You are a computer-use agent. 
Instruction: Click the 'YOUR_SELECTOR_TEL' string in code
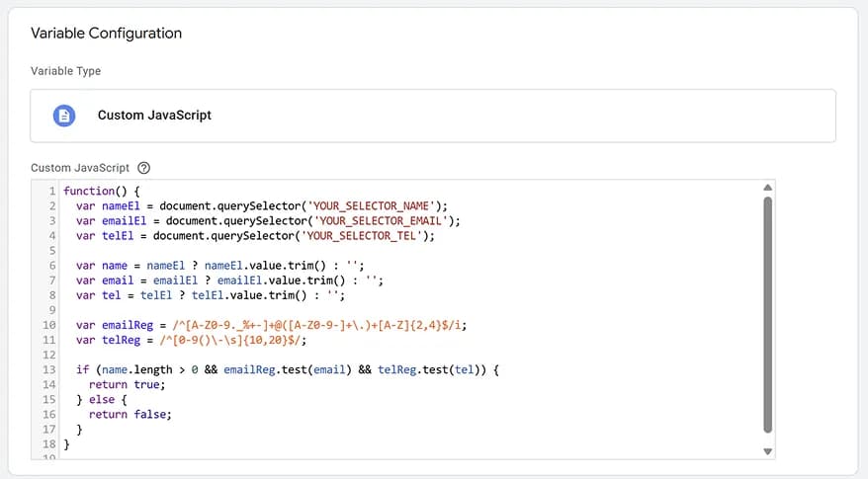pos(366,236)
